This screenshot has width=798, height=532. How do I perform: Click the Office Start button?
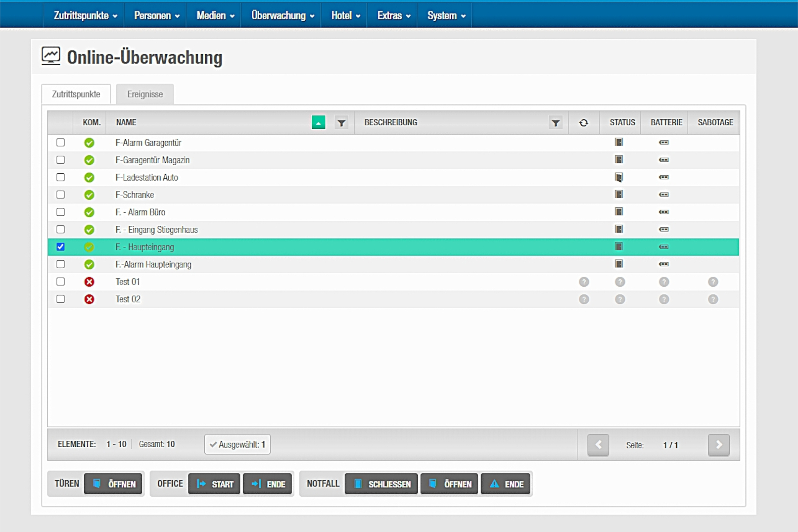[x=214, y=484]
